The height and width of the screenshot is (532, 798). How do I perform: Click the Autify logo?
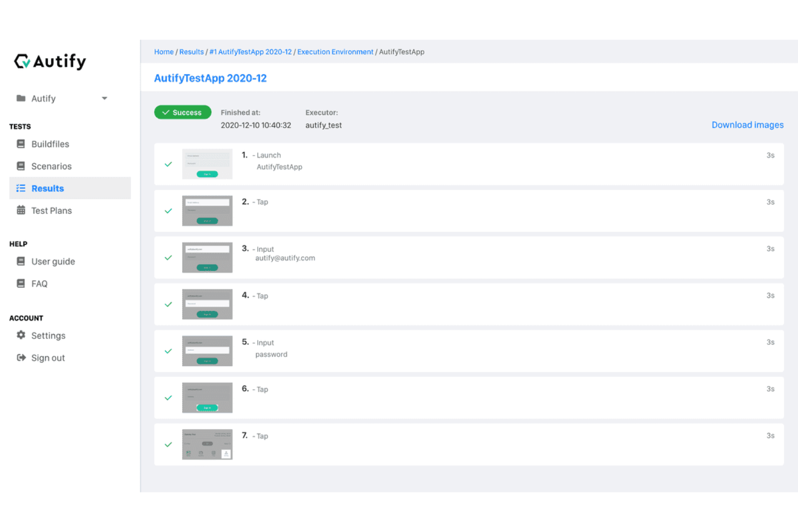point(50,61)
